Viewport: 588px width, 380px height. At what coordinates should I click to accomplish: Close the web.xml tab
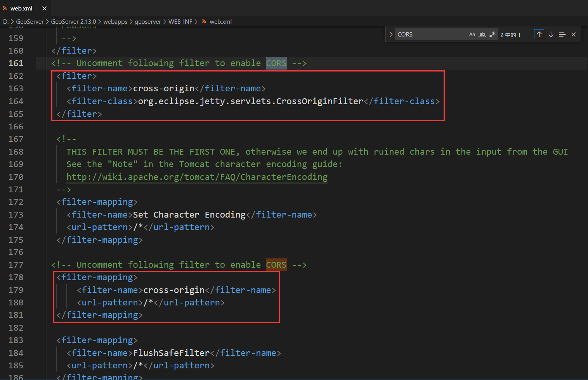coord(44,8)
